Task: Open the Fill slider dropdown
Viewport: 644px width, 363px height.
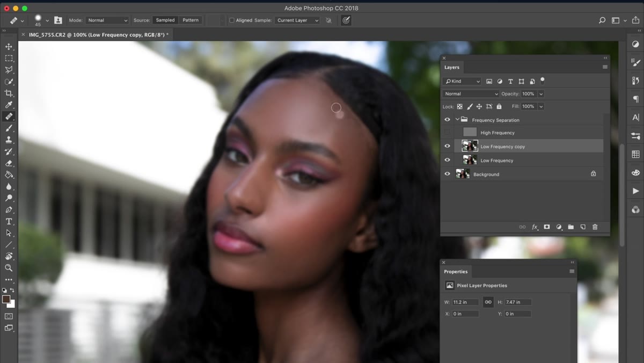Action: pyautogui.click(x=541, y=106)
